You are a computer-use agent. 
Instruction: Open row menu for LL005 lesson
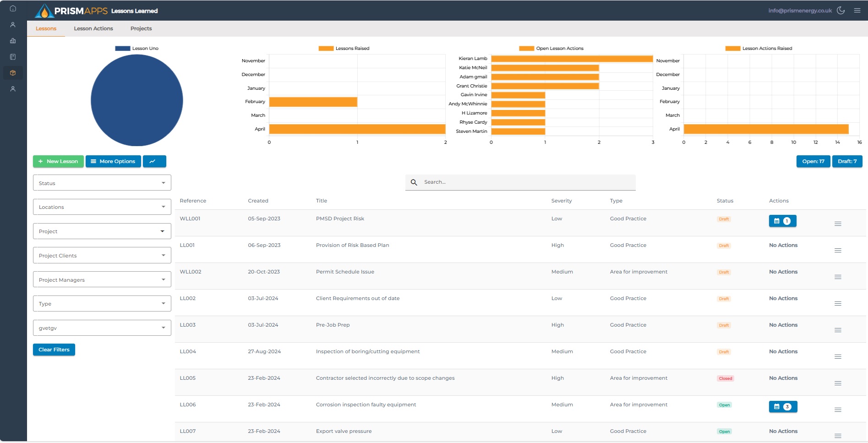[x=837, y=383]
